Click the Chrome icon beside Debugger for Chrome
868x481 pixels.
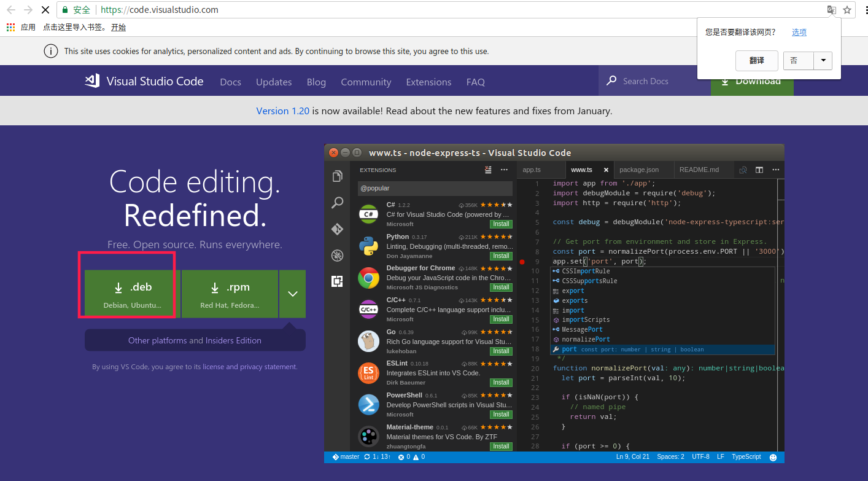(x=368, y=278)
